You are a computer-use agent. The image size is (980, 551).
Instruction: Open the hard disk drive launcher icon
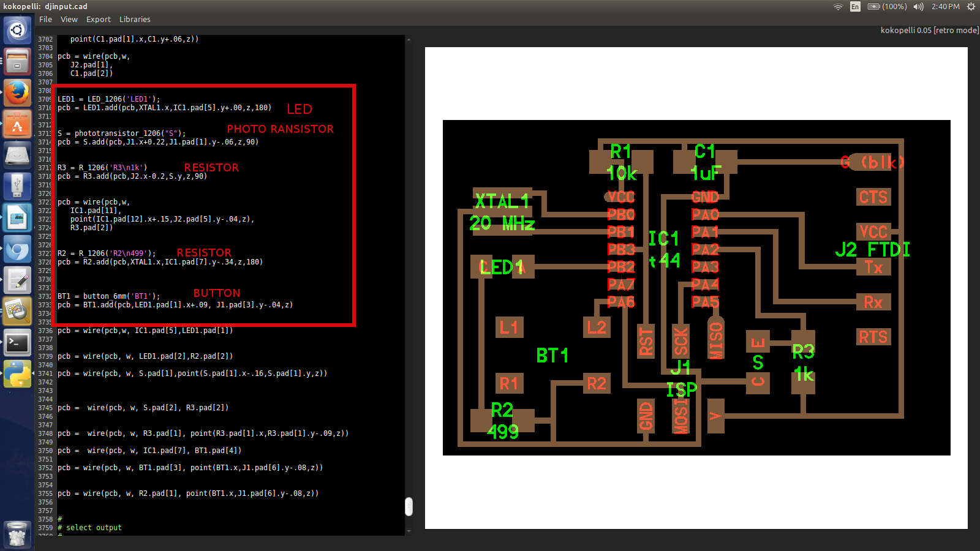17,155
